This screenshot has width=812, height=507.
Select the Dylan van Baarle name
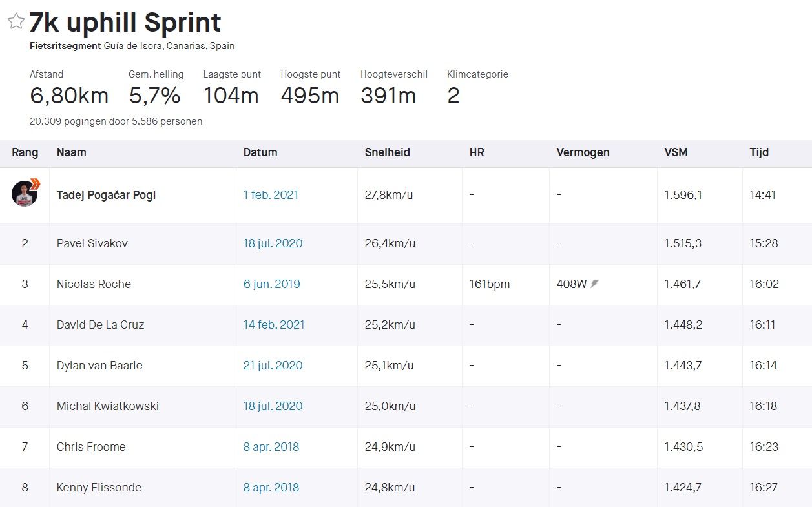99,366
